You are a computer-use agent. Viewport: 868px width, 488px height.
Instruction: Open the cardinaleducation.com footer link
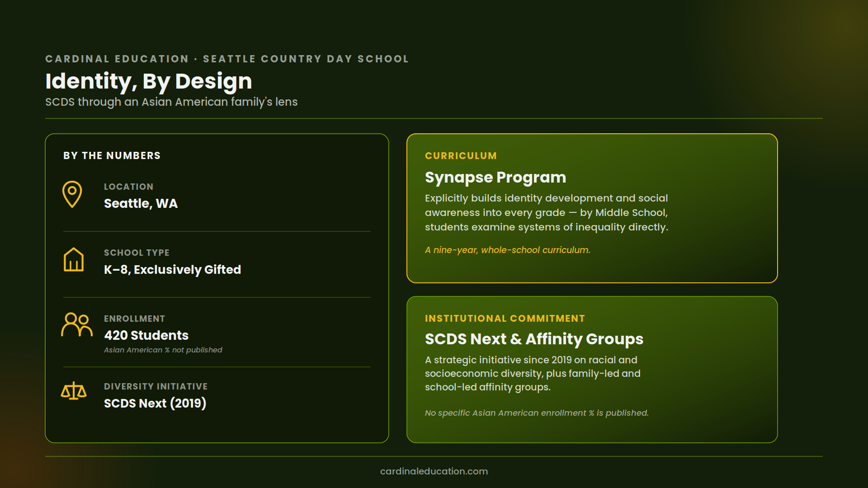434,471
